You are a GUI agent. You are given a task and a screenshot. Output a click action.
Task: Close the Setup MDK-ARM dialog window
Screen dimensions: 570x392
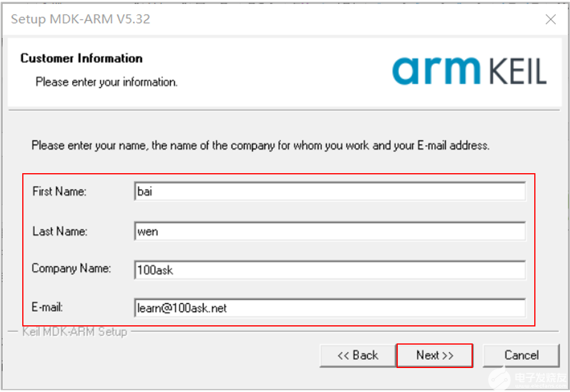[550, 19]
